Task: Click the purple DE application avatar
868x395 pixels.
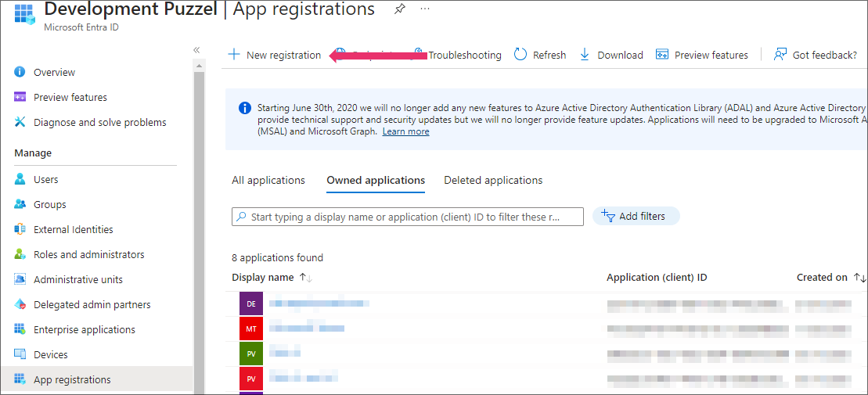Action: point(251,303)
